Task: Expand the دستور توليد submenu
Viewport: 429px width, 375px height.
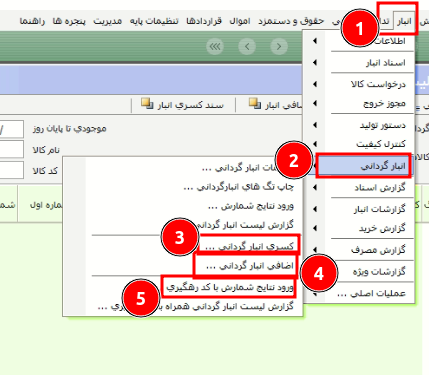Action: point(359,125)
